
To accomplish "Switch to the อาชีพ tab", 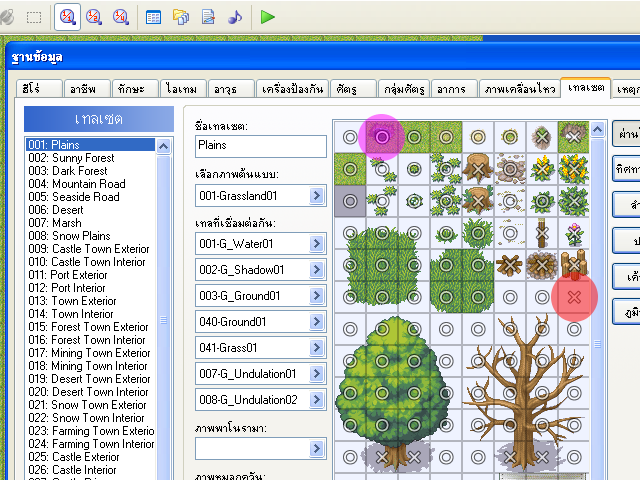I will 87,89.
